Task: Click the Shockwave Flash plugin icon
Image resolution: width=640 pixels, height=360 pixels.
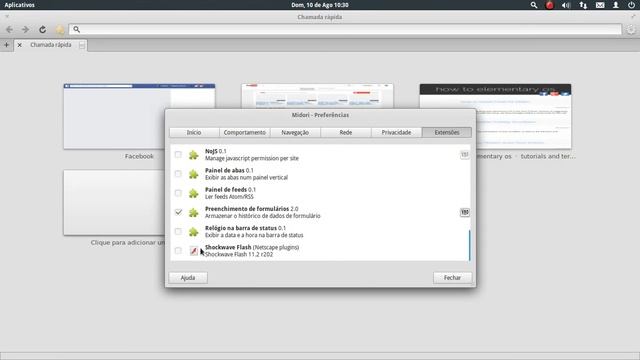Action: 194,251
